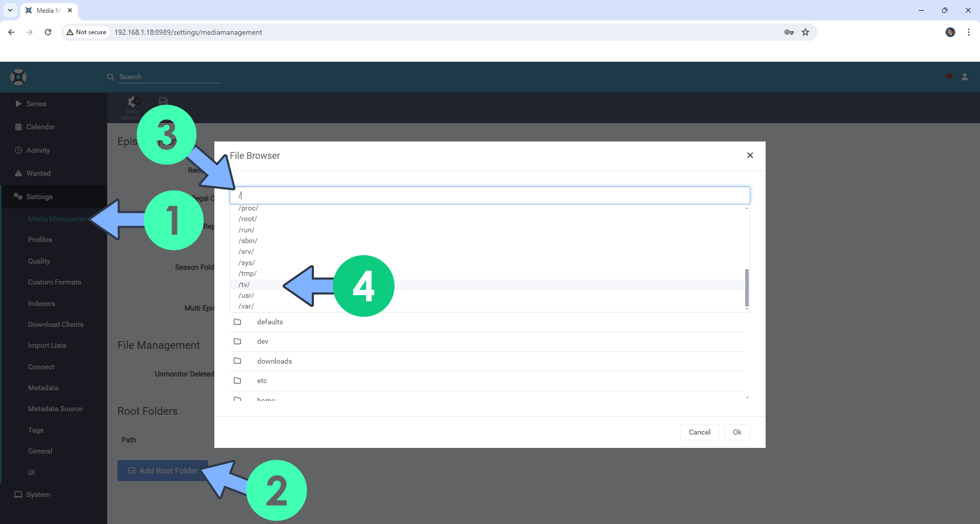Open the user account icon
980x524 pixels.
tap(965, 77)
